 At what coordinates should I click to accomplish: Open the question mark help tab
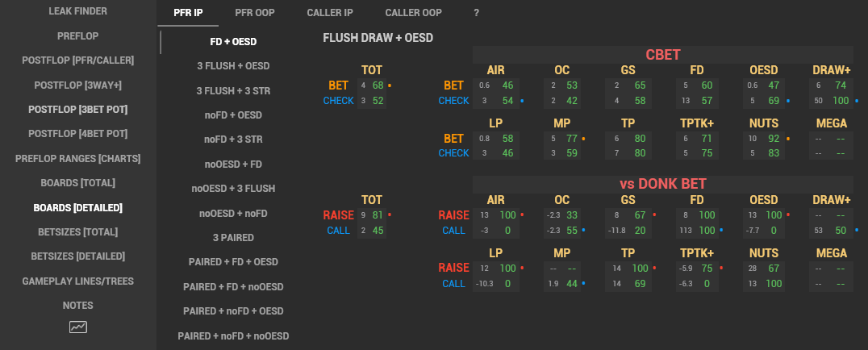click(x=476, y=13)
